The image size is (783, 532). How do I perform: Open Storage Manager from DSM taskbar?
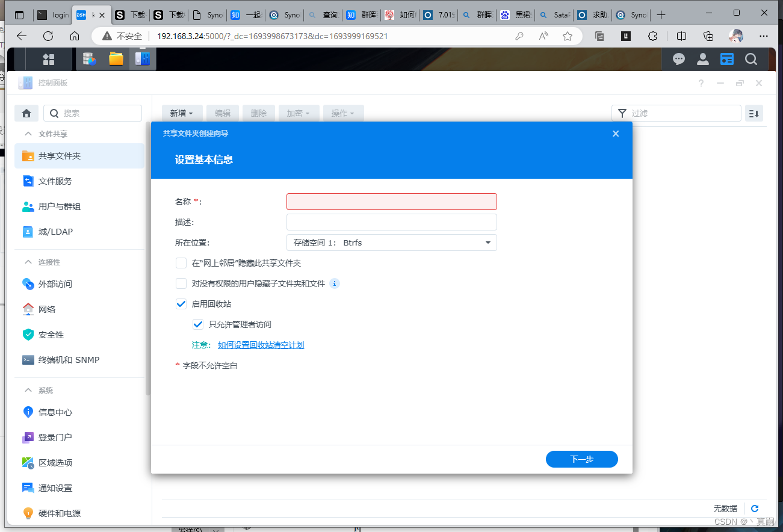[x=90, y=59]
